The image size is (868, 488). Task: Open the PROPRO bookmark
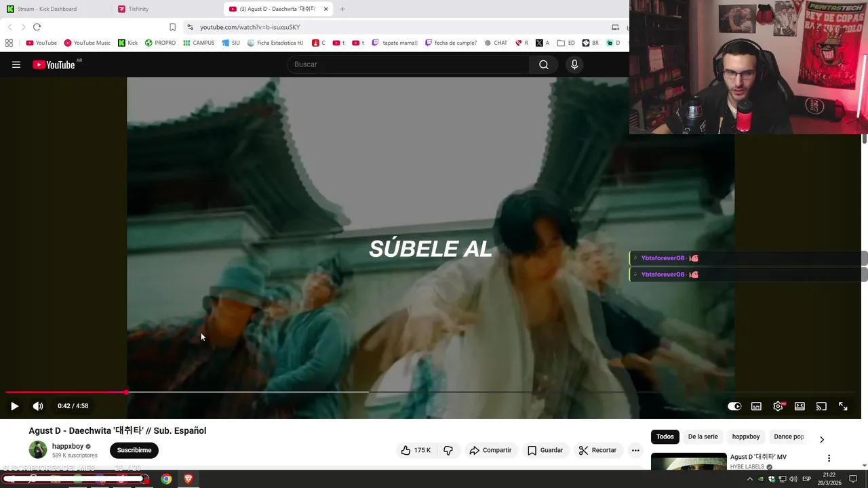160,43
